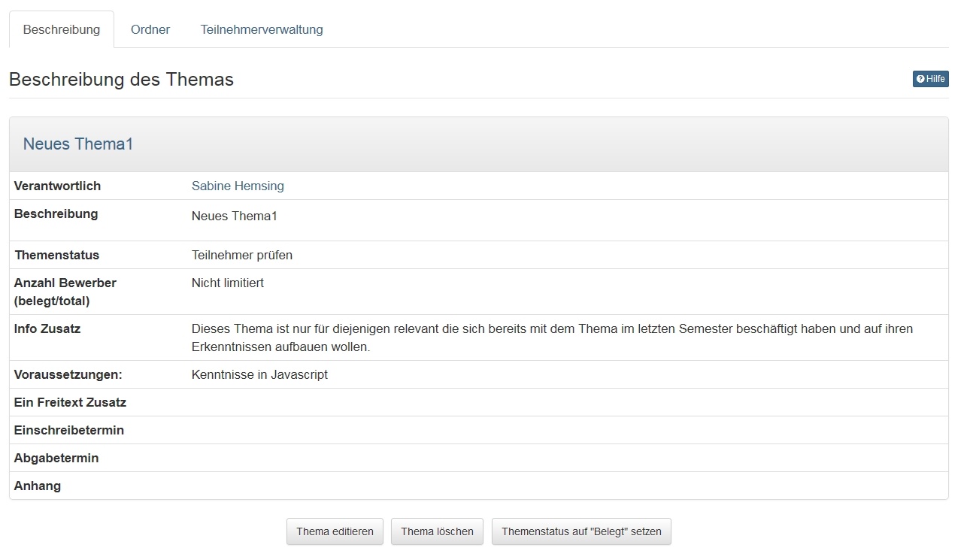Click the Verantwortlich row label
This screenshot has width=973, height=560.
pyautogui.click(x=57, y=186)
